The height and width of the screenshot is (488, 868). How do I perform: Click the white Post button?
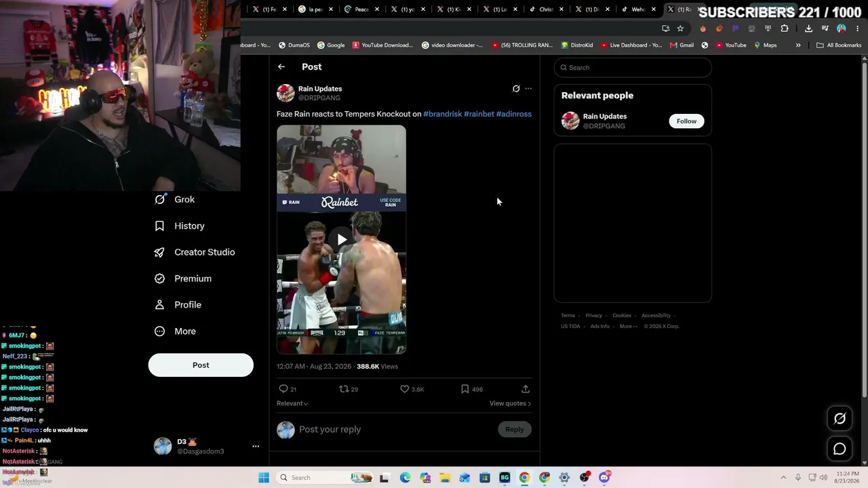tap(201, 365)
